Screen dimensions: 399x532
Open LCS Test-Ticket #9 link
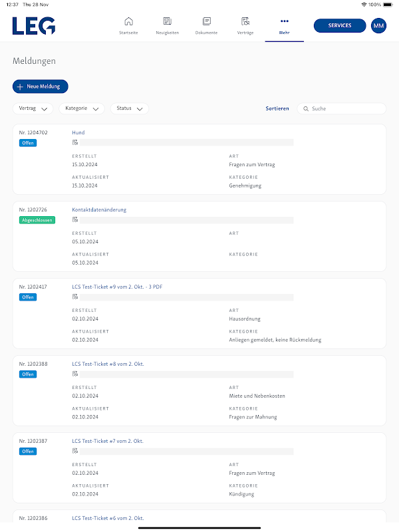click(117, 287)
